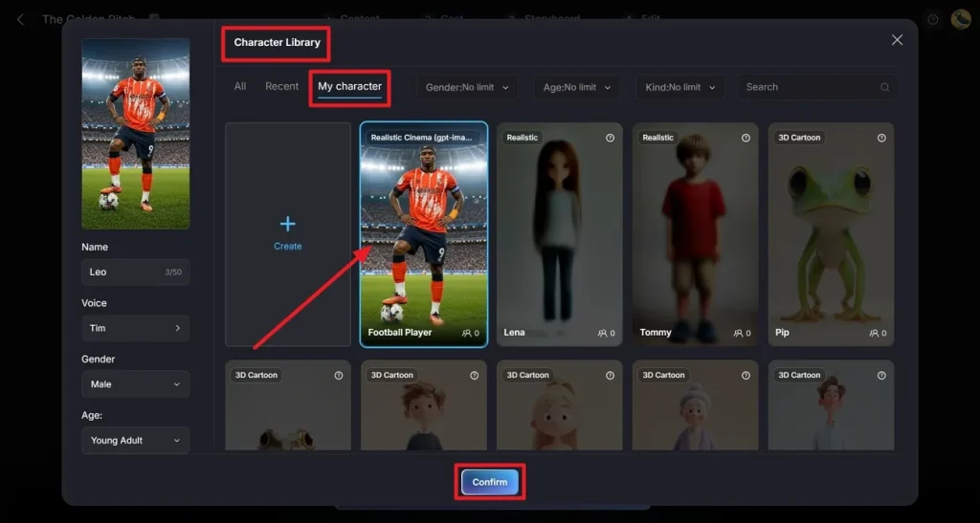Viewport: 980px width, 523px height.
Task: Close the Character Library dialog
Action: (897, 40)
